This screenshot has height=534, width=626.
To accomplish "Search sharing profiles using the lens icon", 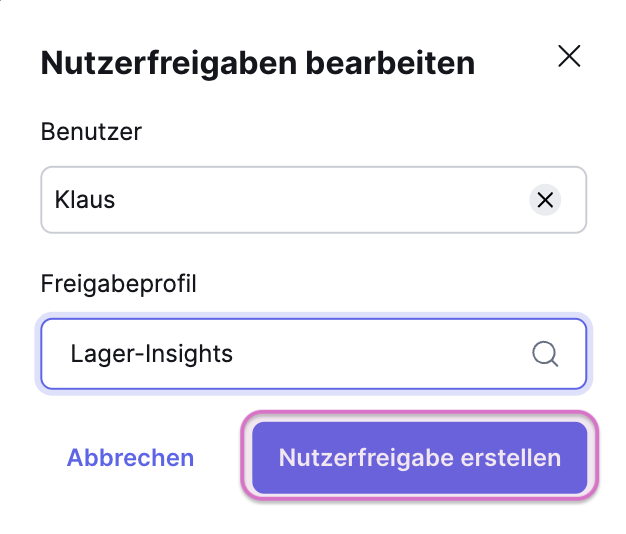I will [x=545, y=354].
